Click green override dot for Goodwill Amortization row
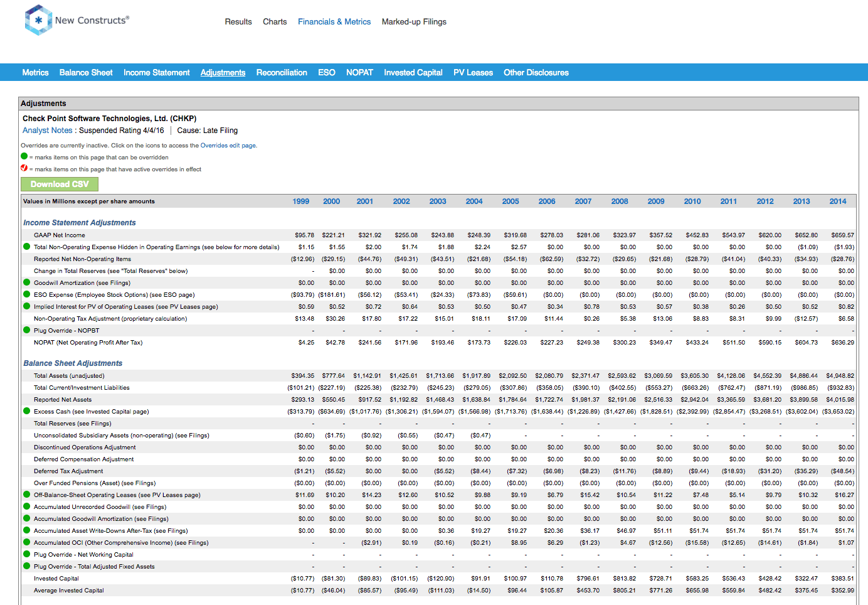 pyautogui.click(x=26, y=282)
